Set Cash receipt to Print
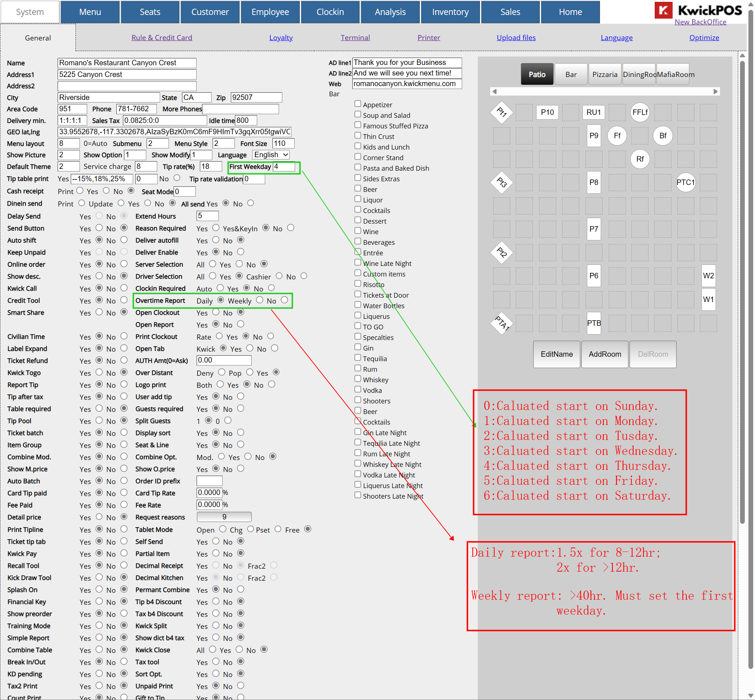 (x=80, y=190)
